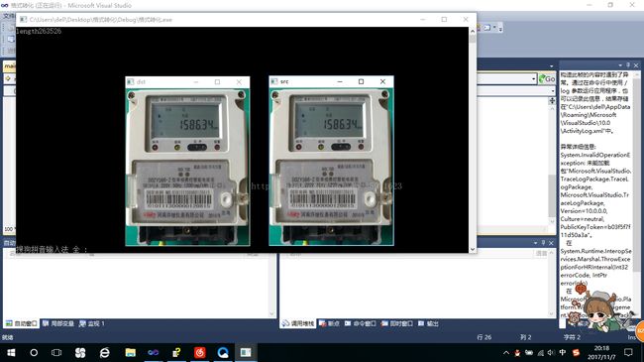Open the Windows Start menu
This screenshot has height=362, width=644.
11,352
